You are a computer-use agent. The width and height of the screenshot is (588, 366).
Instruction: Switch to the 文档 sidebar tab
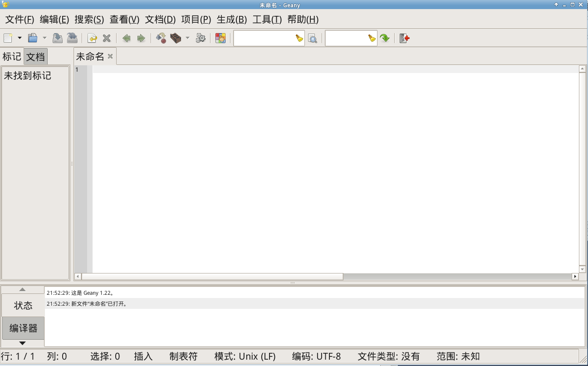point(35,57)
